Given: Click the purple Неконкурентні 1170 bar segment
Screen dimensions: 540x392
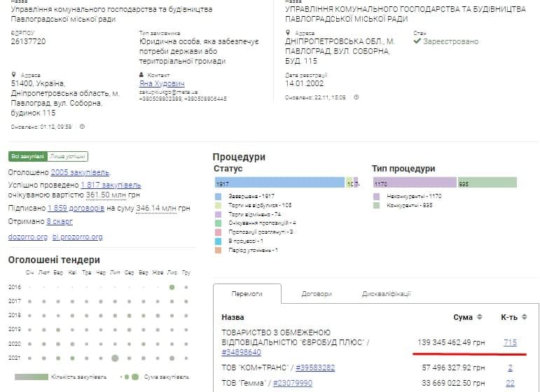Looking at the screenshot, I should pos(415,183).
